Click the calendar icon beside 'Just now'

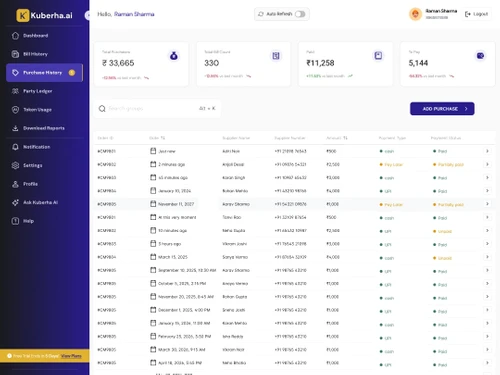[153, 151]
